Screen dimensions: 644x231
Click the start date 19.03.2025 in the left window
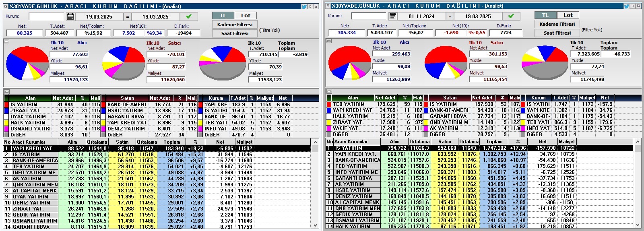coord(99,16)
